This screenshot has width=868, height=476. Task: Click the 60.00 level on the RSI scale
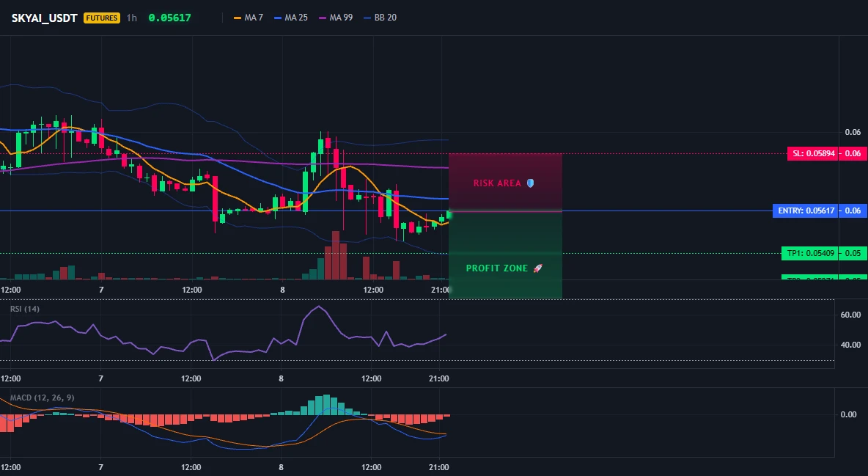pos(851,315)
